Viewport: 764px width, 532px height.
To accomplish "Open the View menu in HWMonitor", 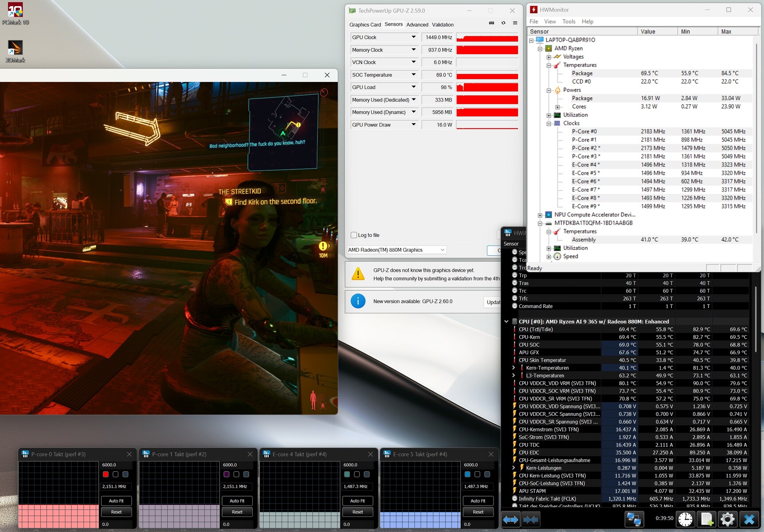I will tap(550, 21).
